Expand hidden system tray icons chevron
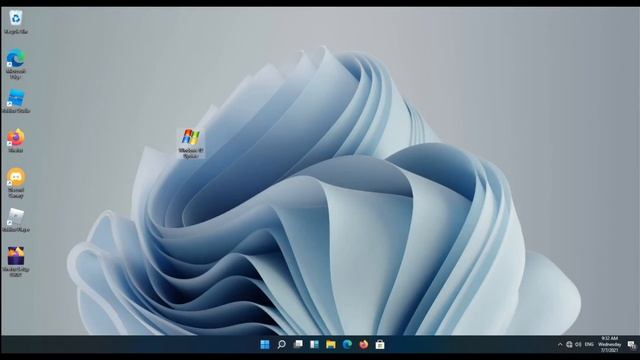 point(560,344)
